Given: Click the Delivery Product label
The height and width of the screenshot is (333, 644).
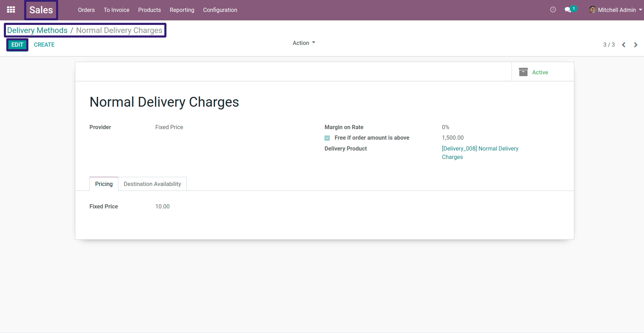Looking at the screenshot, I should tap(345, 148).
